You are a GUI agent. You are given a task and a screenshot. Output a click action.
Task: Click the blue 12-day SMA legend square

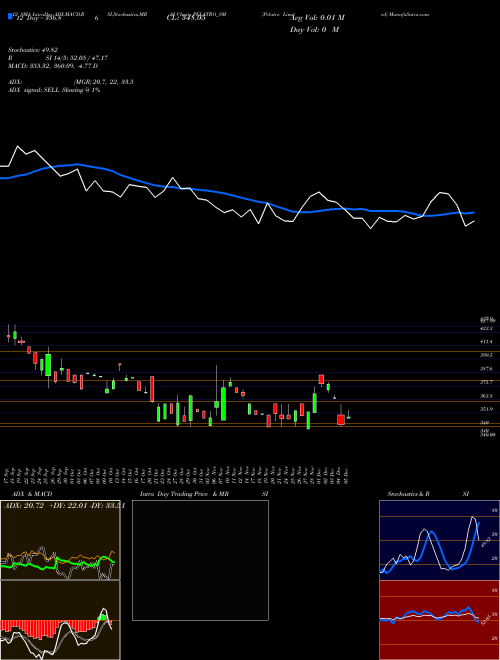click(10, 16)
